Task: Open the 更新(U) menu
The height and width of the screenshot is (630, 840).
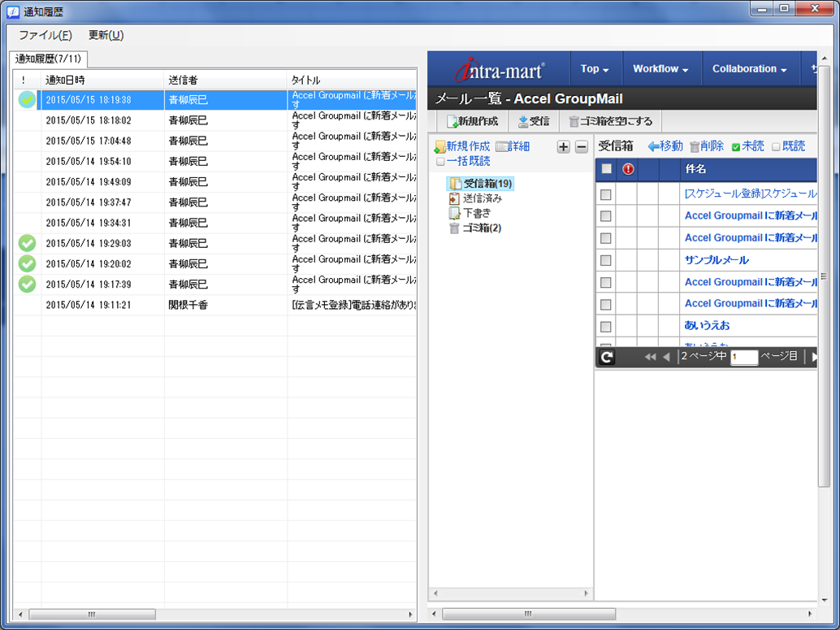Action: pos(106,35)
